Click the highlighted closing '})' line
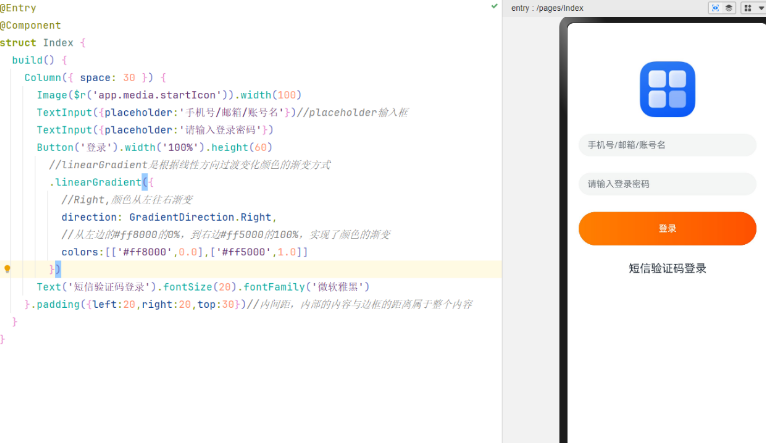This screenshot has height=443, width=766. click(55, 269)
